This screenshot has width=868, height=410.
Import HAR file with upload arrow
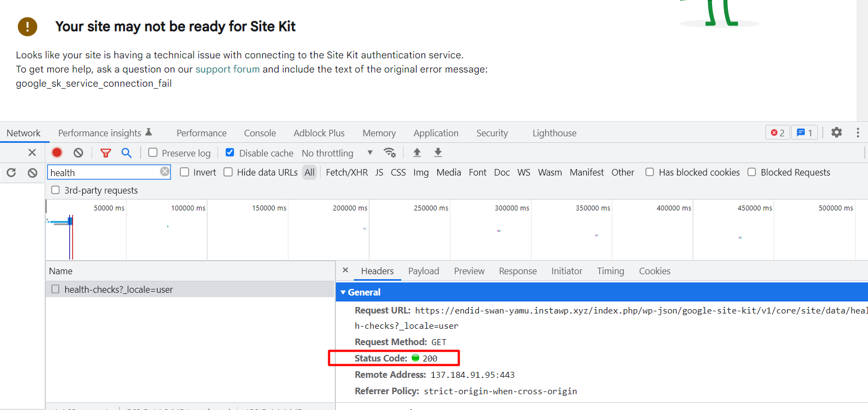(x=417, y=153)
